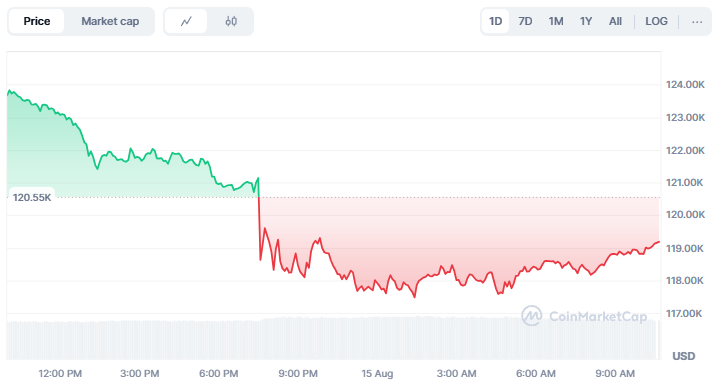Click the 117.00K price axis label
The width and height of the screenshot is (721, 387).
[x=684, y=313]
